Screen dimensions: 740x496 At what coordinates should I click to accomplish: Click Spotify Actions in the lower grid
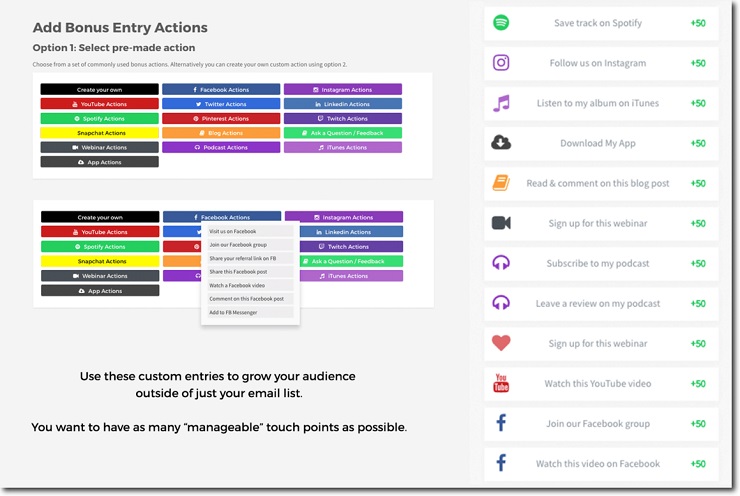(x=100, y=246)
